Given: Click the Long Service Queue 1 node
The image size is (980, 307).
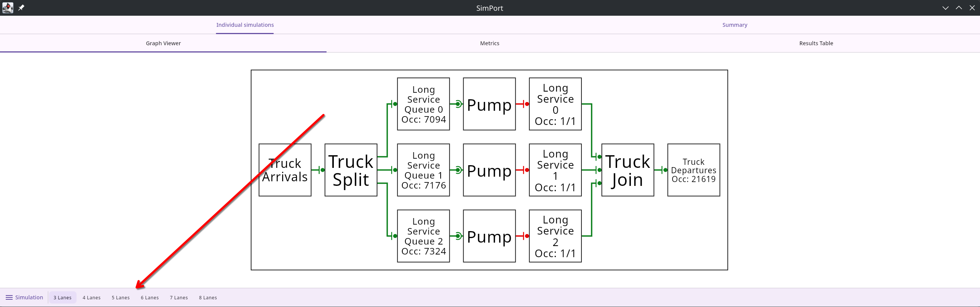Looking at the screenshot, I should 423,170.
